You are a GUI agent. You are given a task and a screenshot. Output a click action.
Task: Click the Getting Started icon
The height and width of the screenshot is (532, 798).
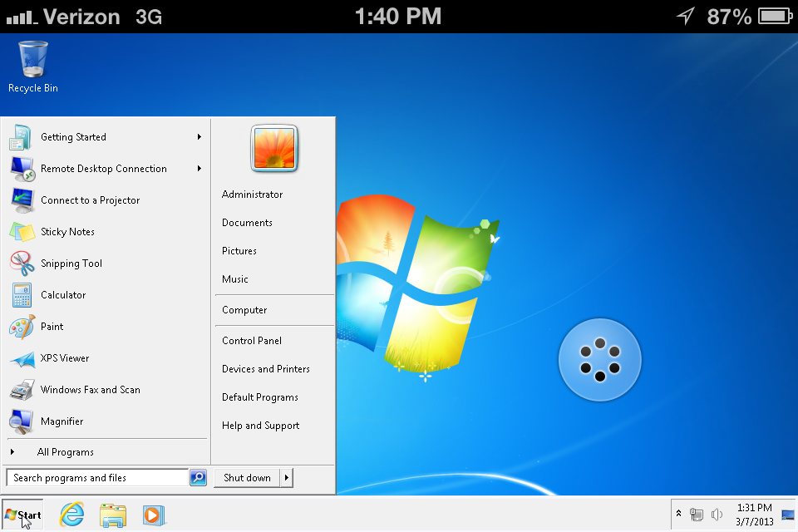[x=21, y=137]
